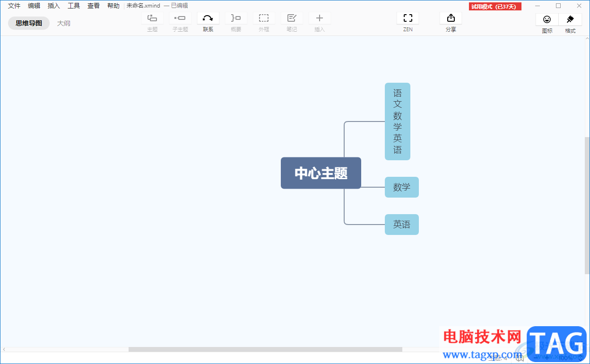Screen dimensions: 590x364
Task: Add a subtopic with 子主题 icon
Action: pyautogui.click(x=180, y=18)
